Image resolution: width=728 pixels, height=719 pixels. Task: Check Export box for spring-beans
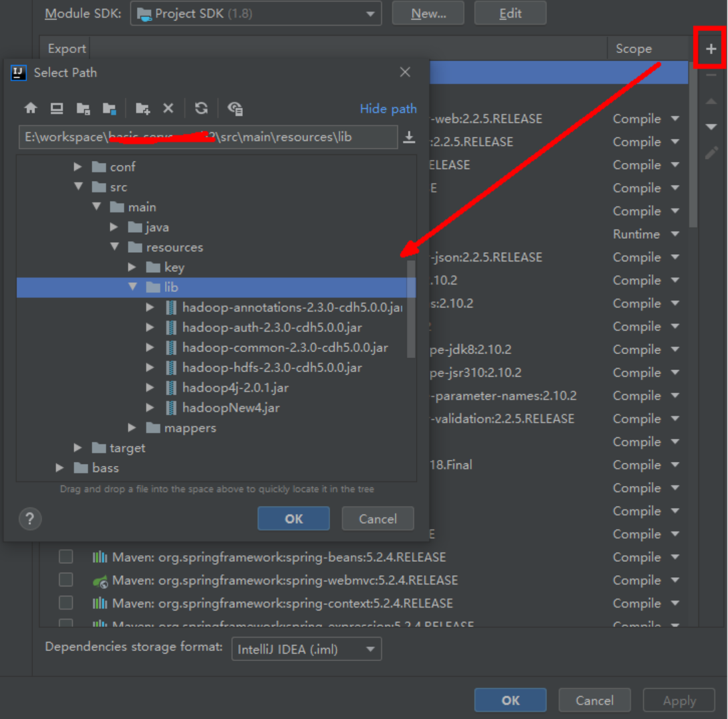66,556
